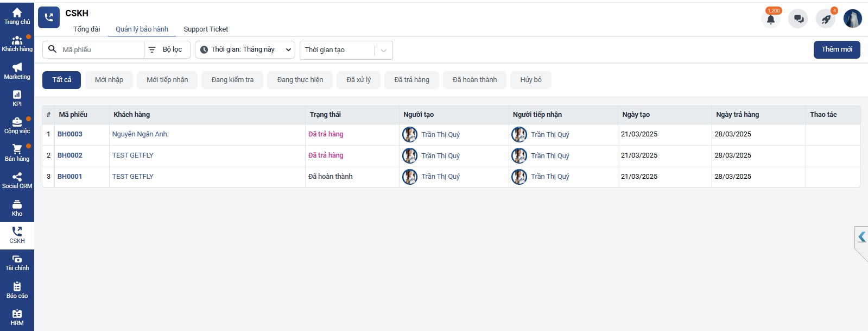
Task: Open TEST GETFLY customer in BH0001 row
Action: tap(133, 177)
